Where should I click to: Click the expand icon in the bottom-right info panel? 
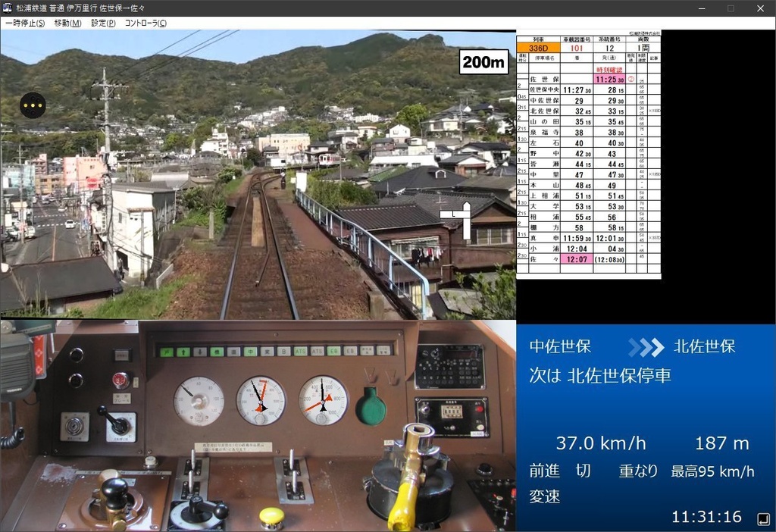pyautogui.click(x=764, y=518)
